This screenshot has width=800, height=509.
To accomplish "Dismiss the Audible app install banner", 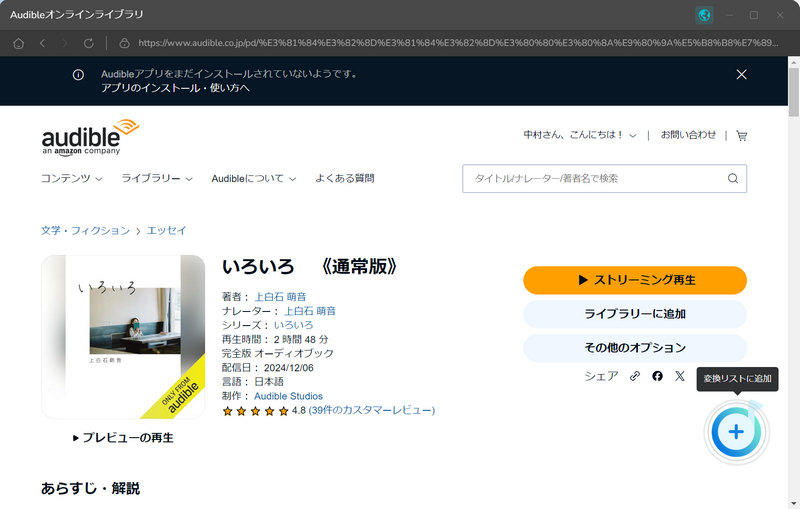I will pos(741,74).
